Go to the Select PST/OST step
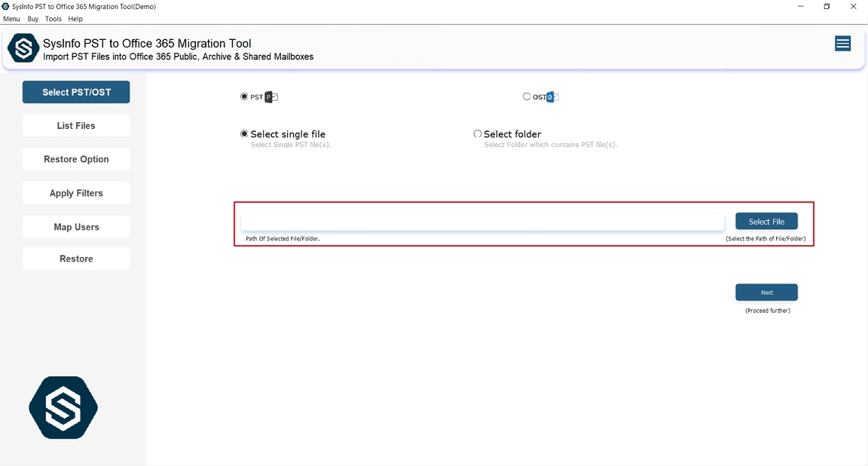Image resolution: width=868 pixels, height=466 pixels. point(76,92)
